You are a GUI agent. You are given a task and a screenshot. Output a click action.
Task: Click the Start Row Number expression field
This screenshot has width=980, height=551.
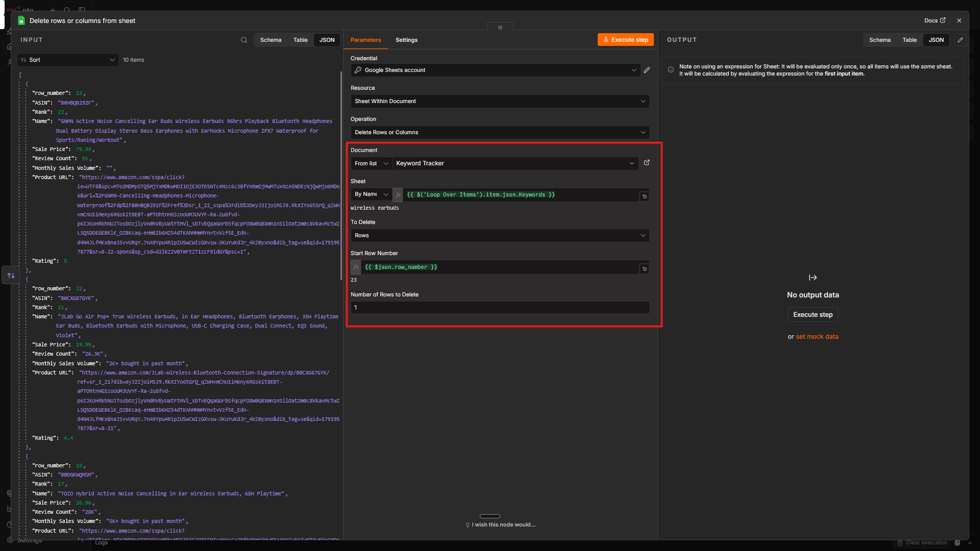[500, 267]
